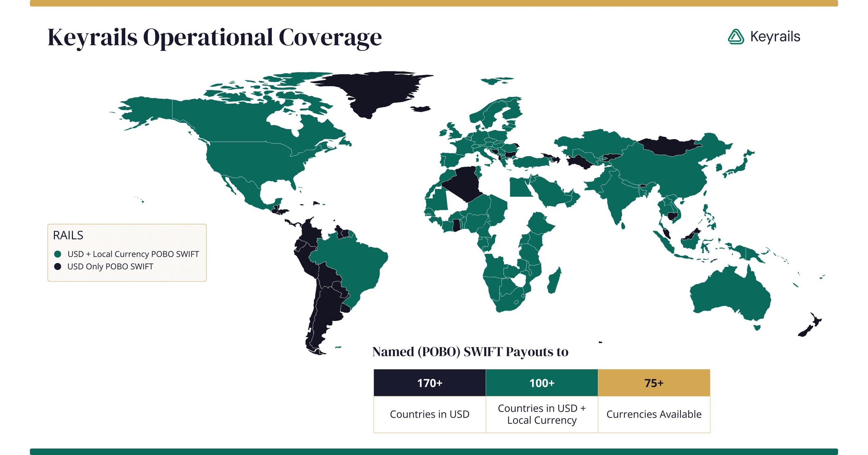Click "Named (POBO) SWIFT Payouts to" heading
868x455 pixels.
[471, 352]
